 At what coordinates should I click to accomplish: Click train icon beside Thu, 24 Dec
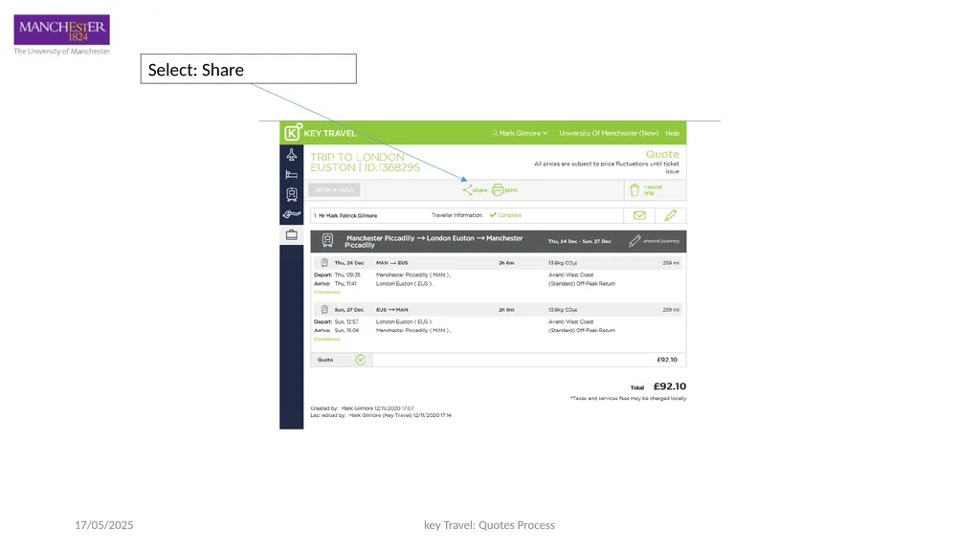click(324, 262)
